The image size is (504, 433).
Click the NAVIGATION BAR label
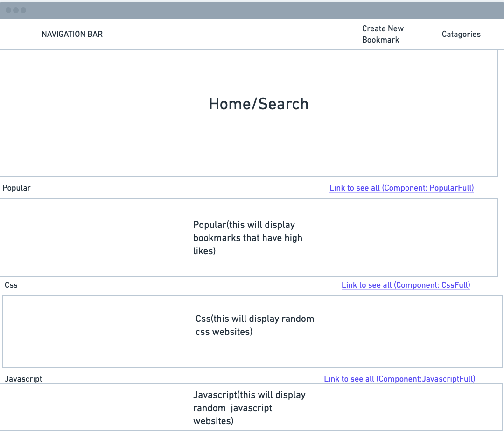(x=72, y=34)
